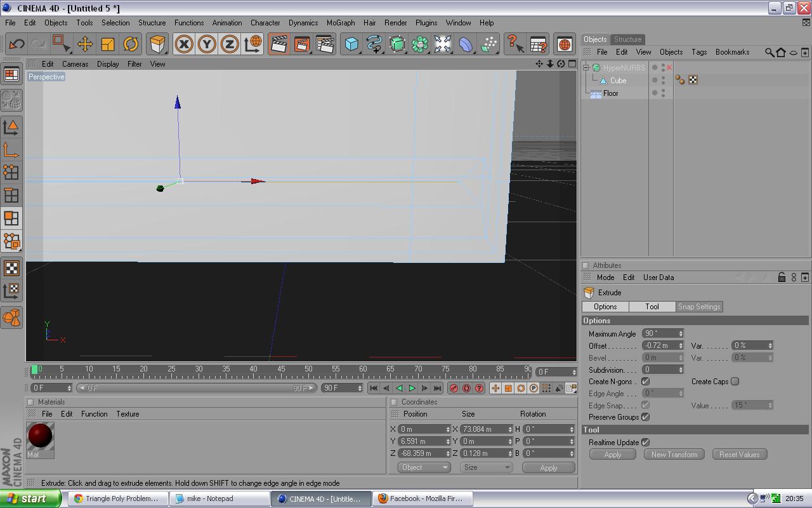812x508 pixels.
Task: Toggle Realtime Update checkbox
Action: click(x=645, y=443)
